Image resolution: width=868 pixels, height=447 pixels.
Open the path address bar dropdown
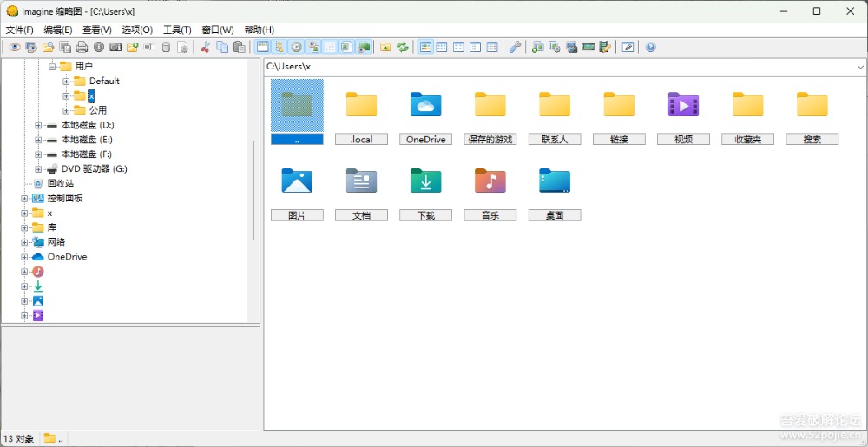pos(860,67)
